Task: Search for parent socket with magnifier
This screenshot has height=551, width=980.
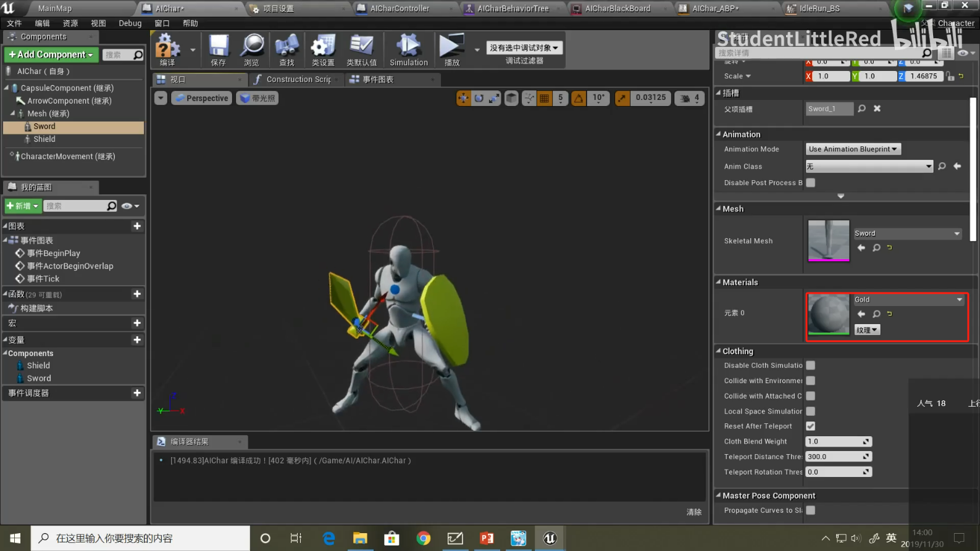Action: 861,109
